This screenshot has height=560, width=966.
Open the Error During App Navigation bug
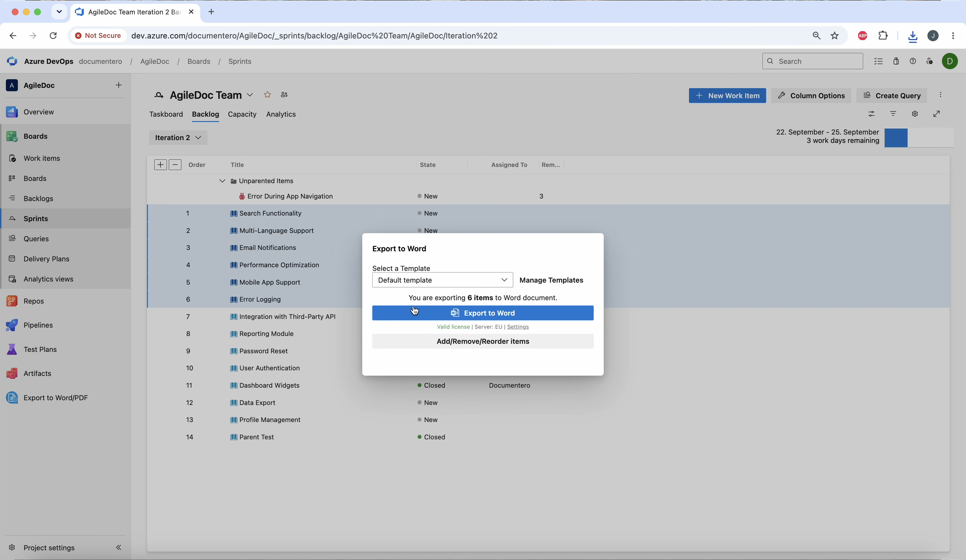pyautogui.click(x=290, y=196)
